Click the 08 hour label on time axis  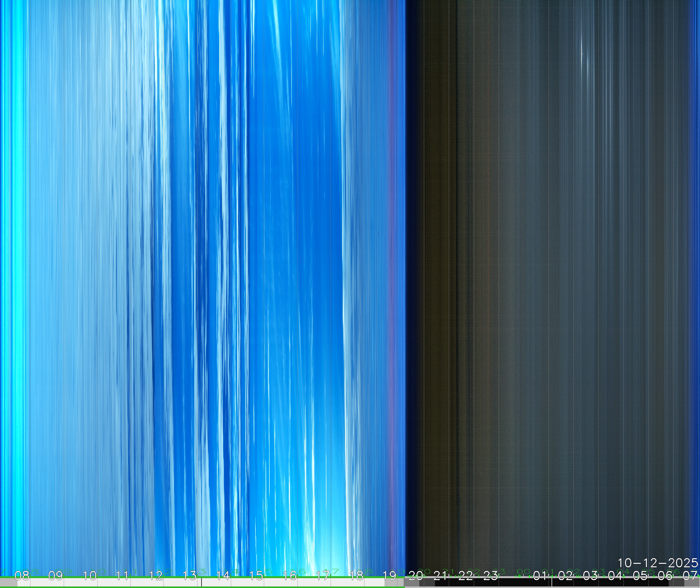[22, 575]
